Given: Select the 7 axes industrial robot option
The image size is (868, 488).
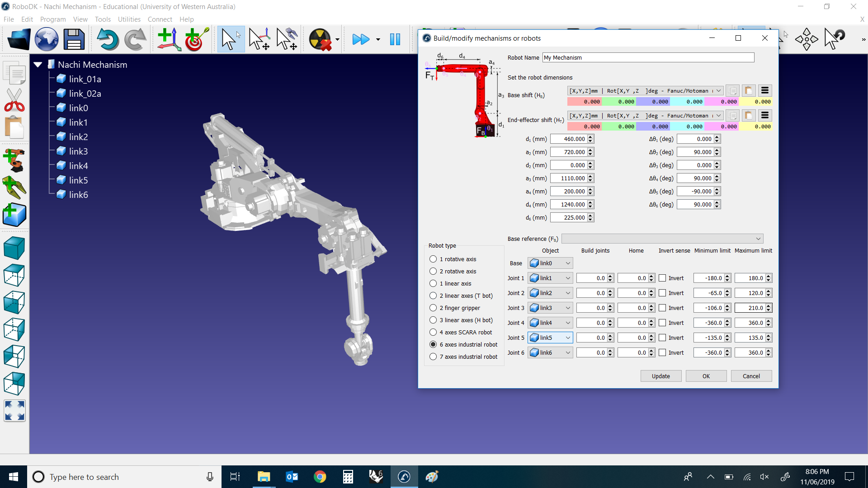Looking at the screenshot, I should 433,357.
